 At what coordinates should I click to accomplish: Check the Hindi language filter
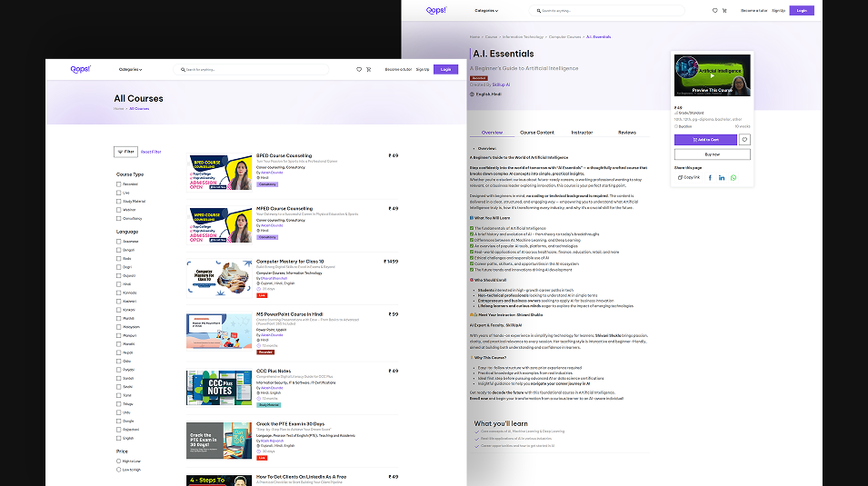click(118, 284)
